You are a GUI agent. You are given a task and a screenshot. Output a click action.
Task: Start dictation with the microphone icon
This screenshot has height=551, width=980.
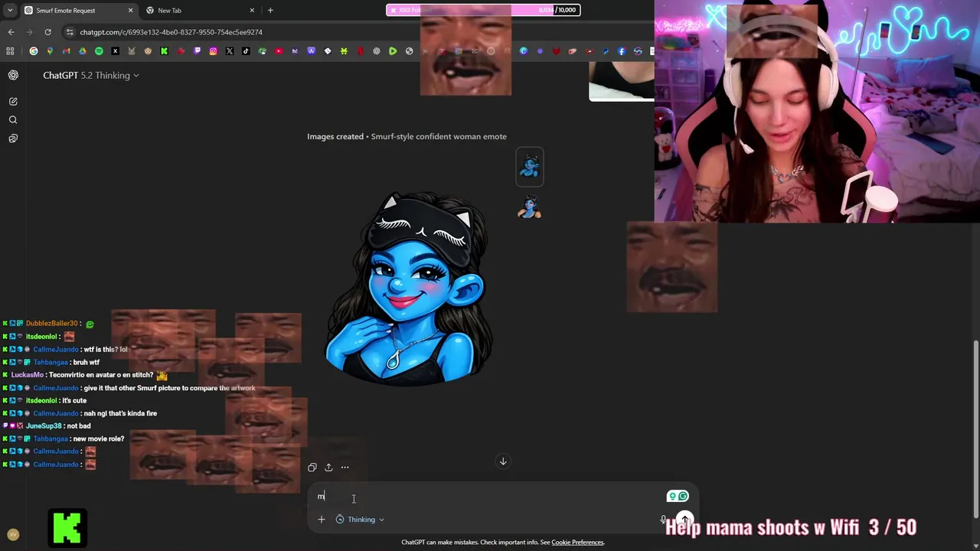pos(663,520)
